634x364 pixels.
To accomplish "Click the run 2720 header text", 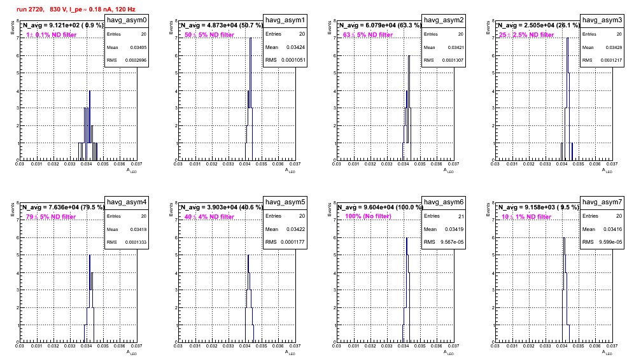I will [x=76, y=10].
